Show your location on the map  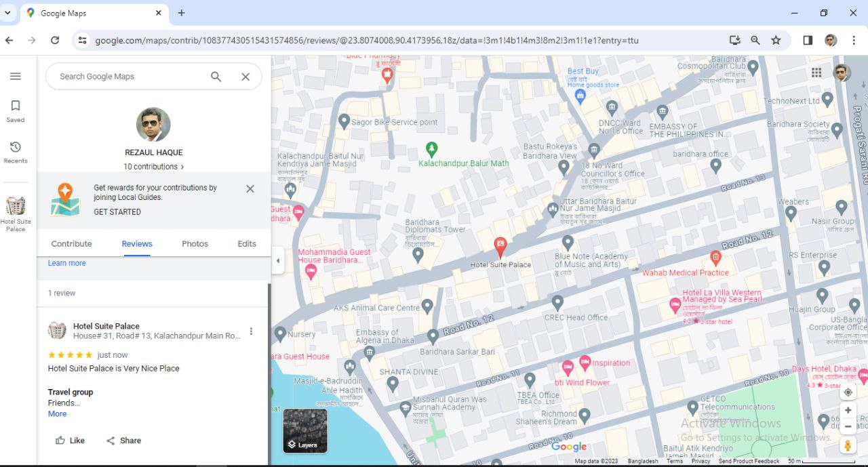[848, 392]
